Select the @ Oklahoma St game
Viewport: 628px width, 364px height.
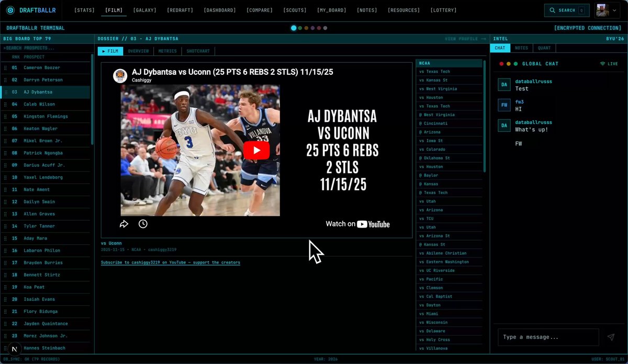click(449, 158)
